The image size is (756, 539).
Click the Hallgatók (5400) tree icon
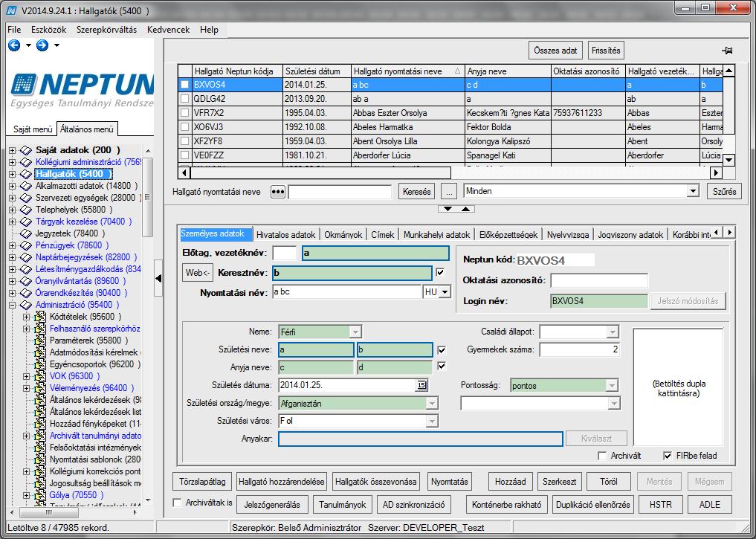26,174
